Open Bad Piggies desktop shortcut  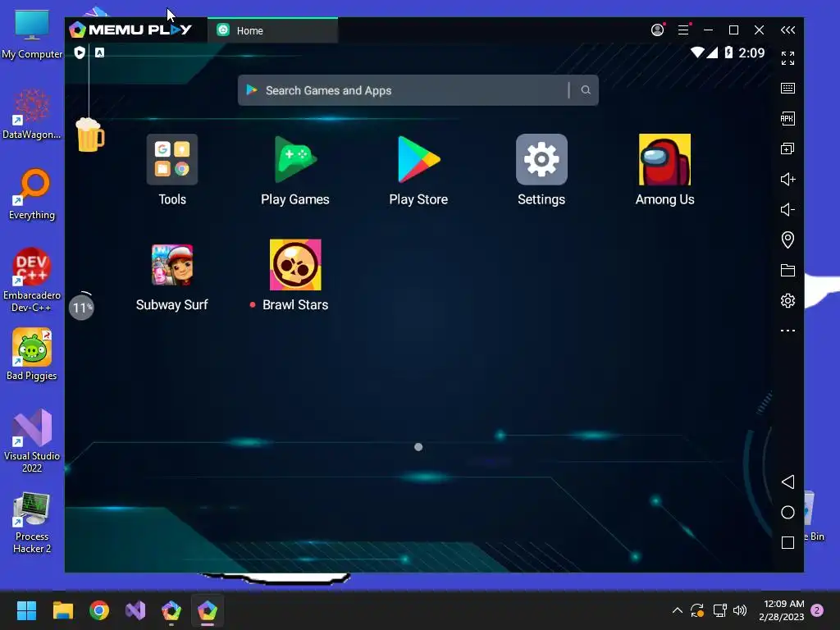32,354
